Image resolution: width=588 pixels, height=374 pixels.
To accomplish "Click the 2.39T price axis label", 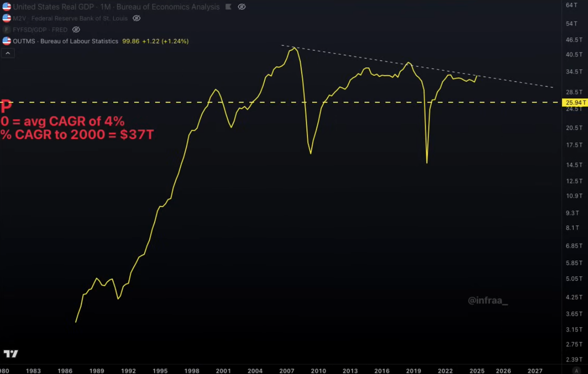I will (x=573, y=360).
